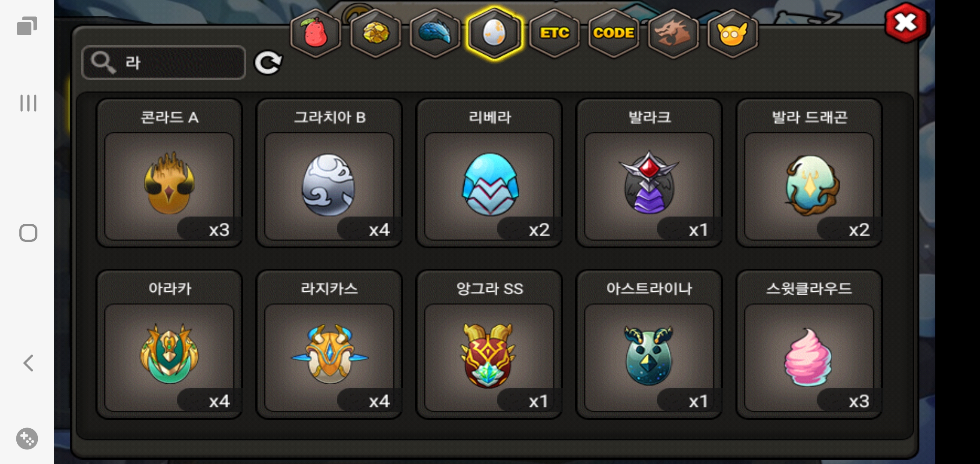The width and height of the screenshot is (980, 464).
Task: Open the ETC items tab
Action: [554, 33]
